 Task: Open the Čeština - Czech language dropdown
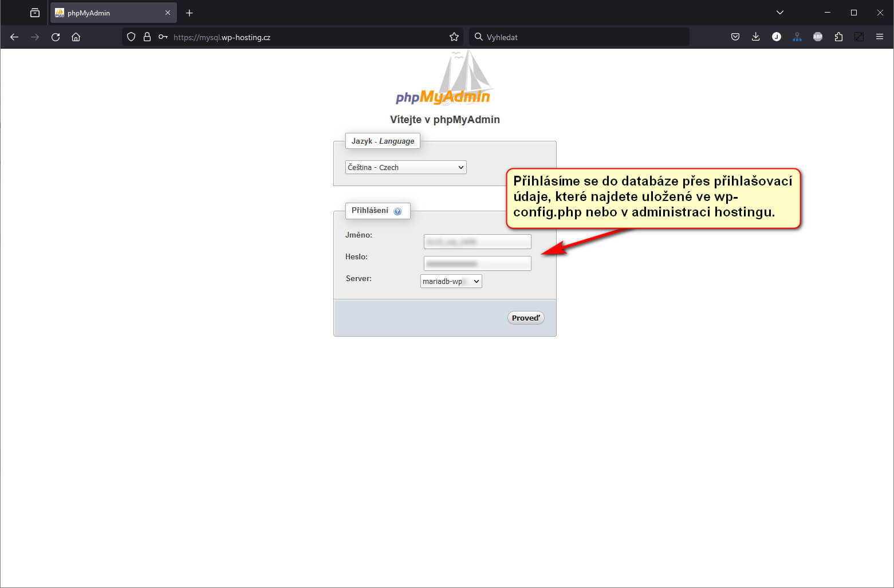pyautogui.click(x=406, y=167)
